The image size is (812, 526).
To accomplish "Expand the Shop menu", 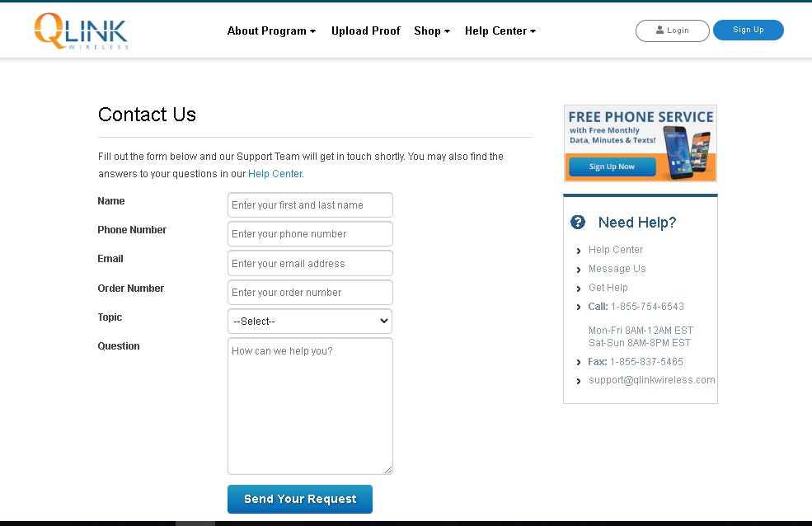I will coord(431,31).
